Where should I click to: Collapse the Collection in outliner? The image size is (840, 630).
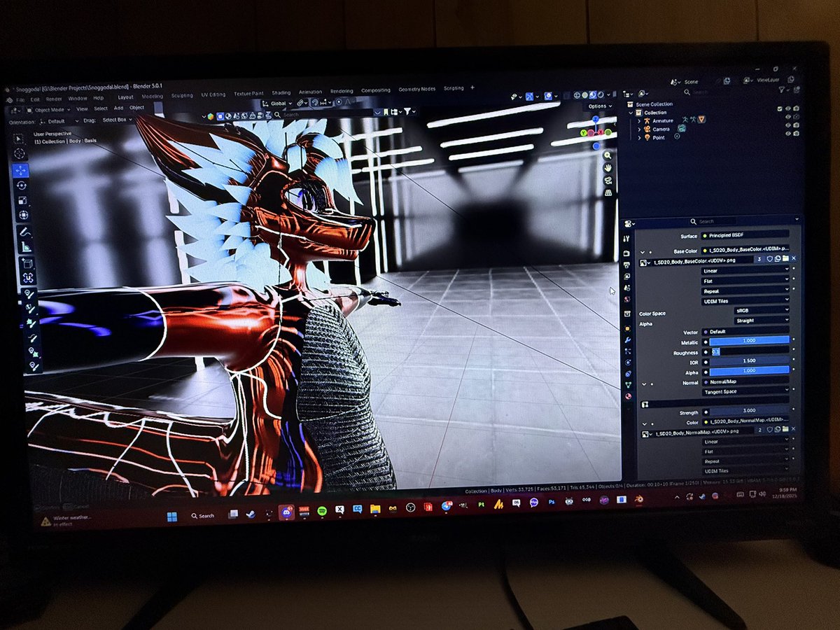[x=631, y=113]
